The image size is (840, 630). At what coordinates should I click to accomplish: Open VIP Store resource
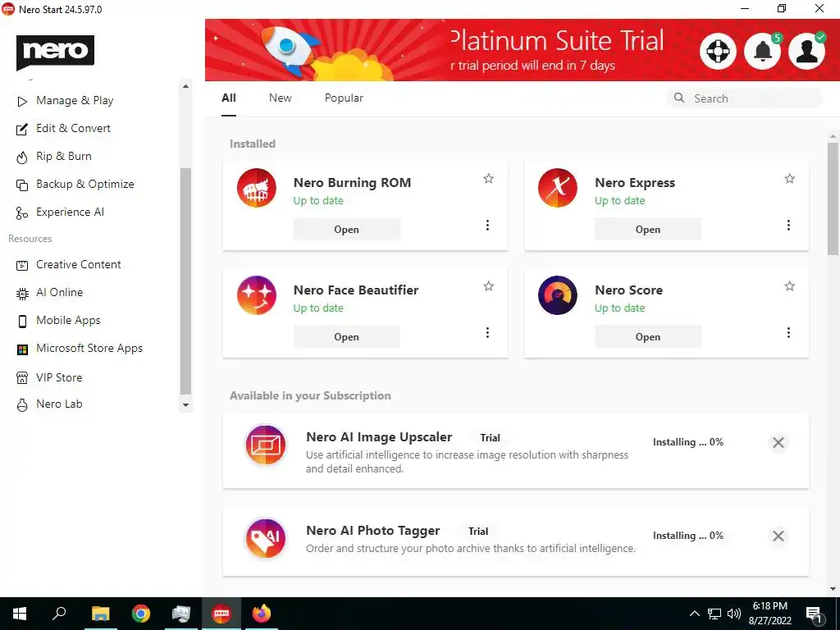click(x=59, y=377)
